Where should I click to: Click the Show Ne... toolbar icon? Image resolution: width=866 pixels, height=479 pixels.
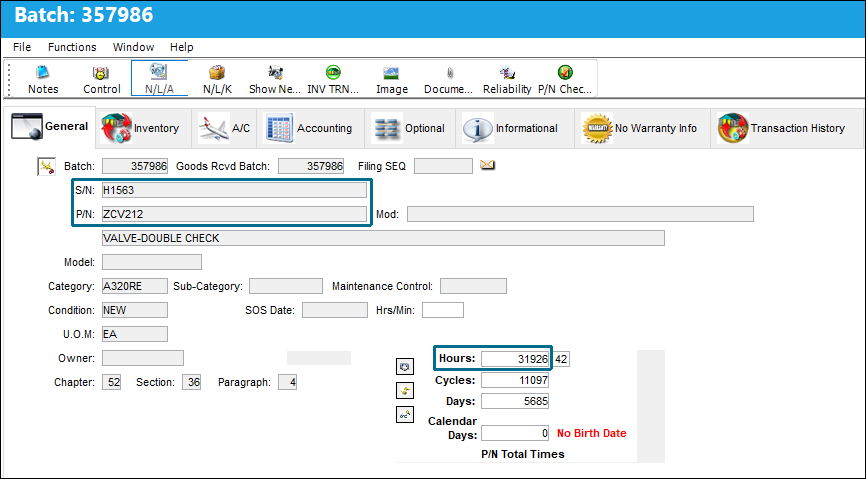(274, 79)
